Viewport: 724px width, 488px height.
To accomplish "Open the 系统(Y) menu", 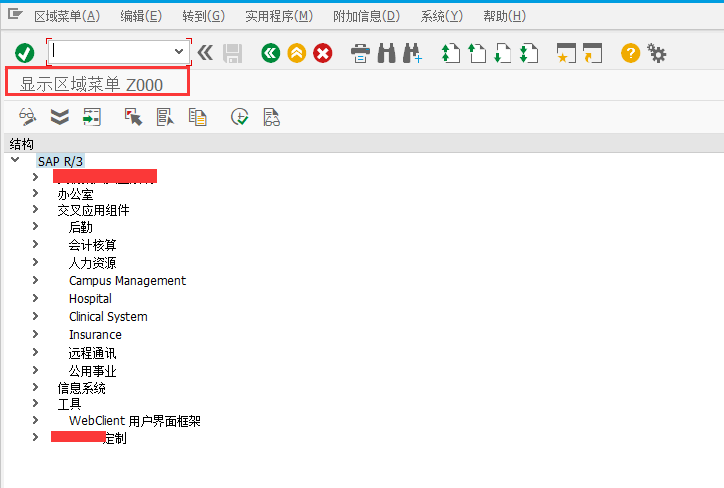I will click(x=441, y=16).
